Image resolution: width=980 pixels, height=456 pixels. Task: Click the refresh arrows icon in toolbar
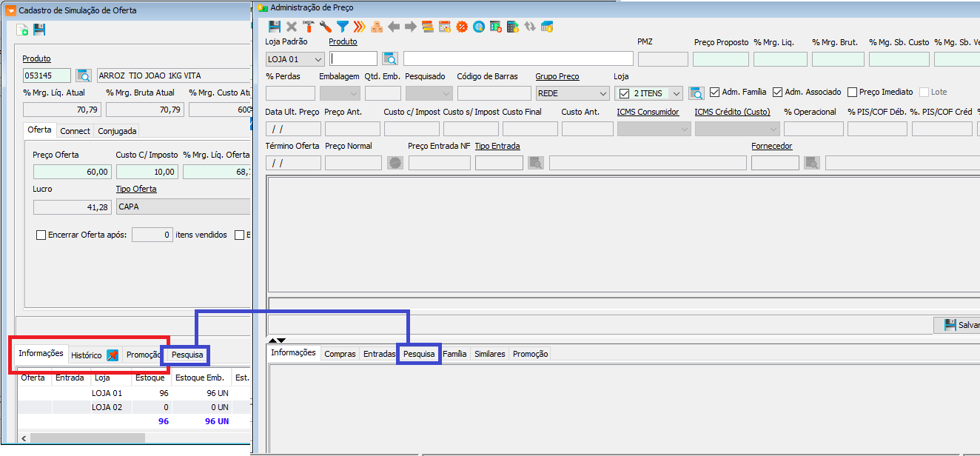tap(530, 27)
